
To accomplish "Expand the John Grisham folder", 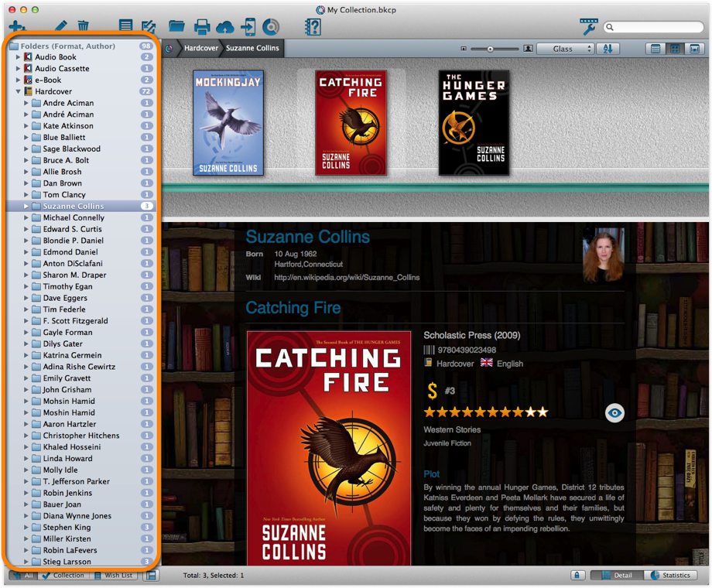I will [x=26, y=390].
